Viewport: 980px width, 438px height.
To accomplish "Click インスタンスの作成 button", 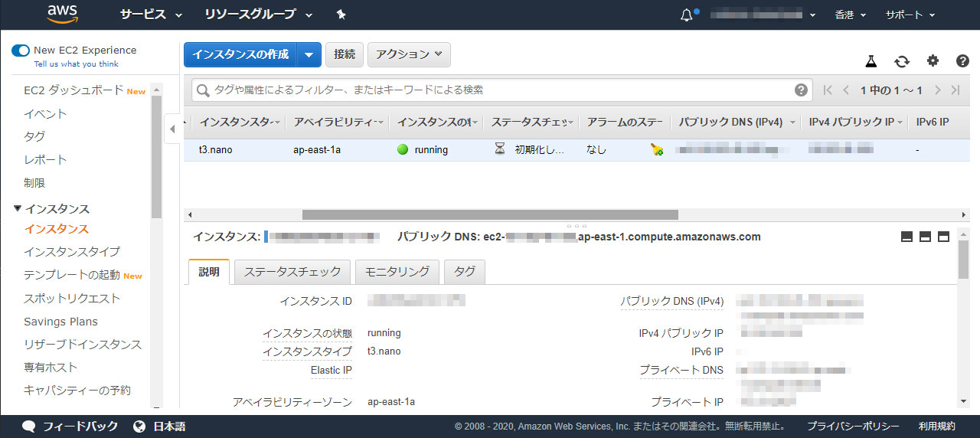I will 240,54.
